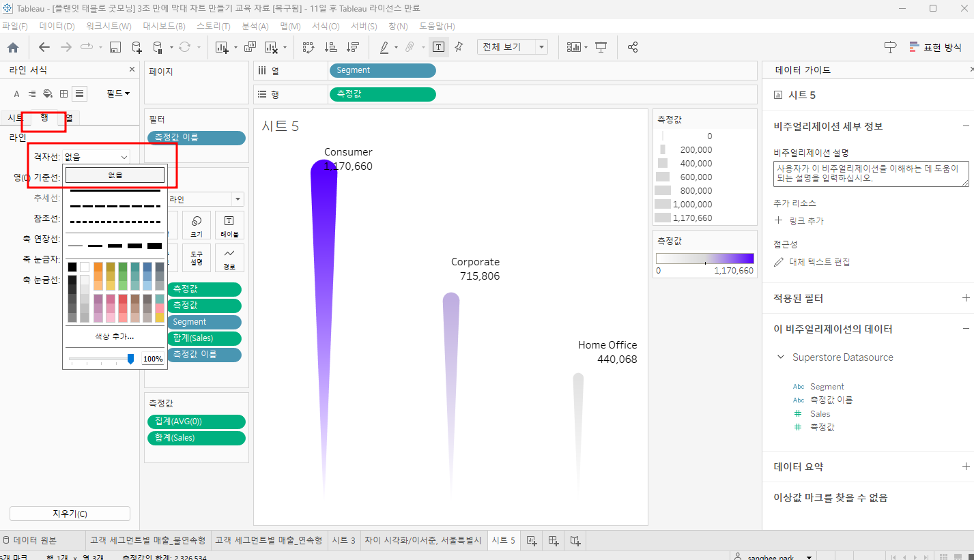Screen dimensions: 974x560
Task: Select the lines format icon
Action: pyautogui.click(x=80, y=93)
